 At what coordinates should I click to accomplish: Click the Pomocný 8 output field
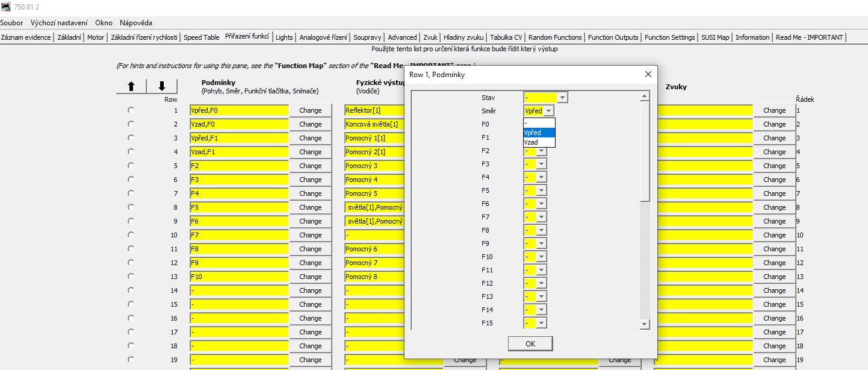(374, 277)
